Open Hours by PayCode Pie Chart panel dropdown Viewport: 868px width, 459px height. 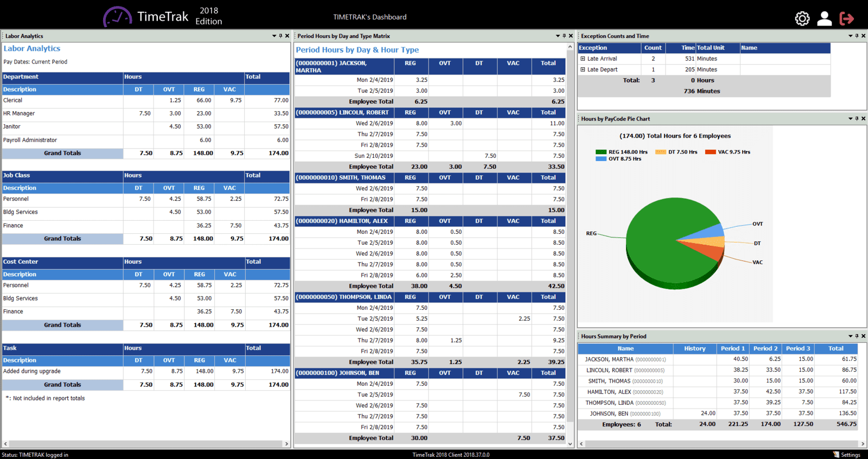point(850,118)
